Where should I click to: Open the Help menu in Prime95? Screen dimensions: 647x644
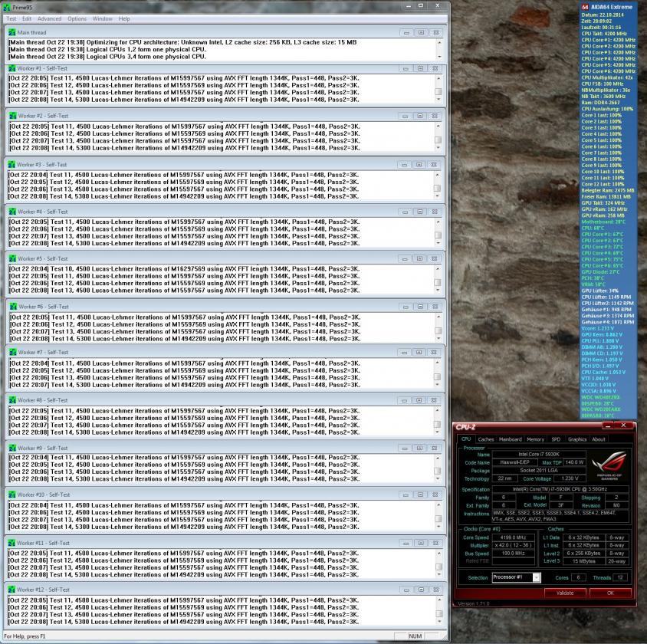tap(124, 18)
